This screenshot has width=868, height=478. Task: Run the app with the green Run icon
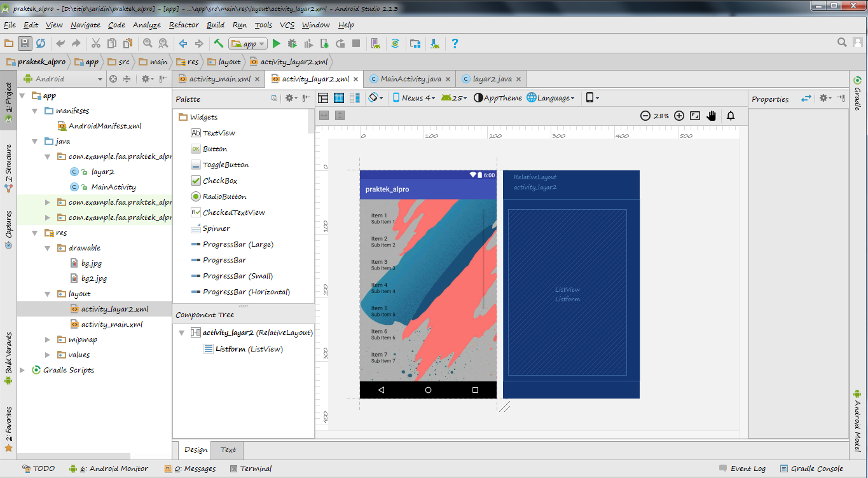(x=277, y=44)
